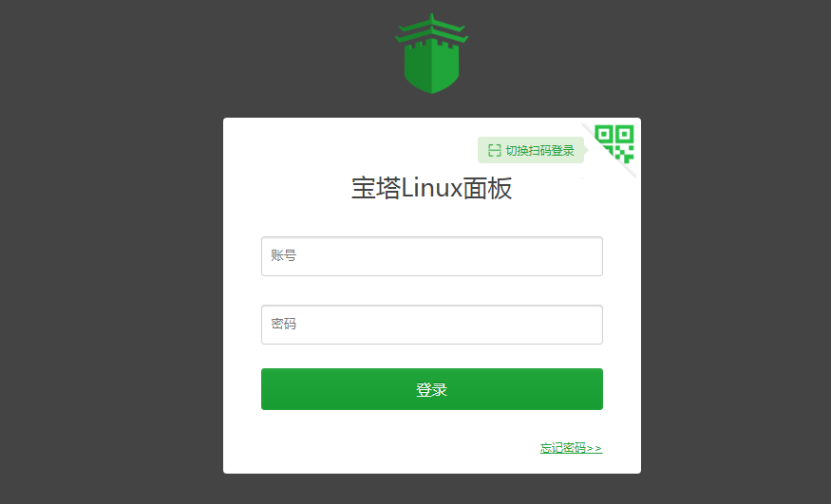Click the top-right finder square of QR icon
This screenshot has height=504, width=831.
[x=625, y=134]
